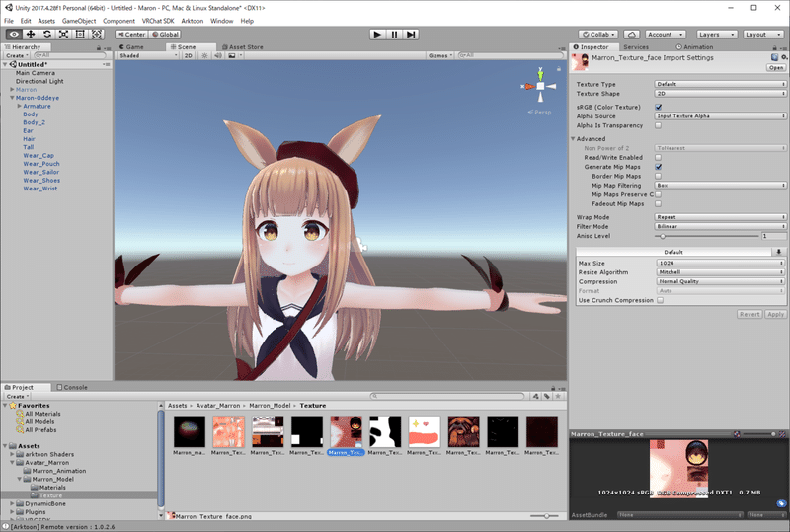
Task: Adjust the preview mip level slider
Action: 760,433
